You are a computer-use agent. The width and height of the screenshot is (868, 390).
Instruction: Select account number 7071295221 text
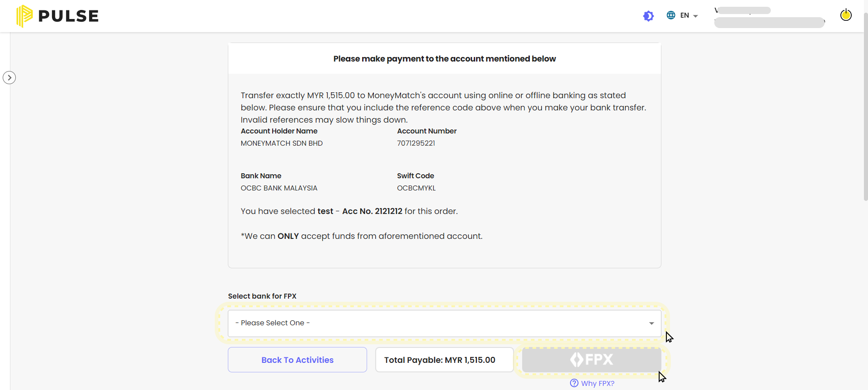(416, 143)
